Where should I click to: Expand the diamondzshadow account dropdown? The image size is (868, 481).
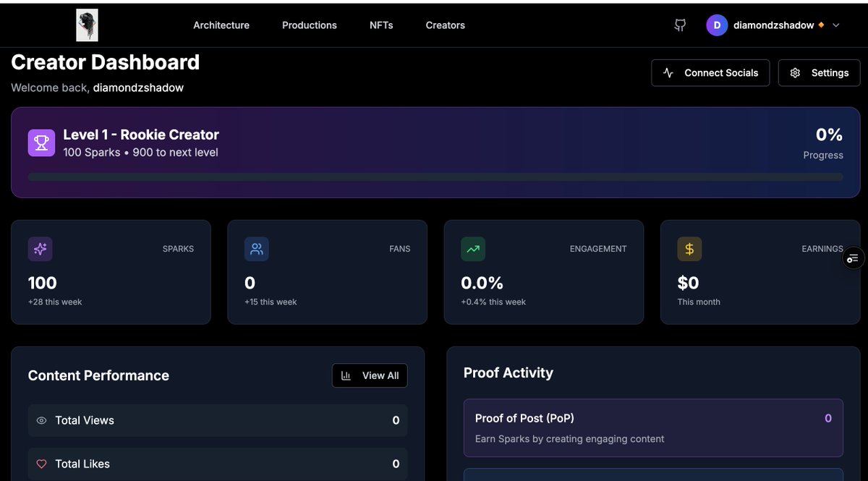click(836, 25)
